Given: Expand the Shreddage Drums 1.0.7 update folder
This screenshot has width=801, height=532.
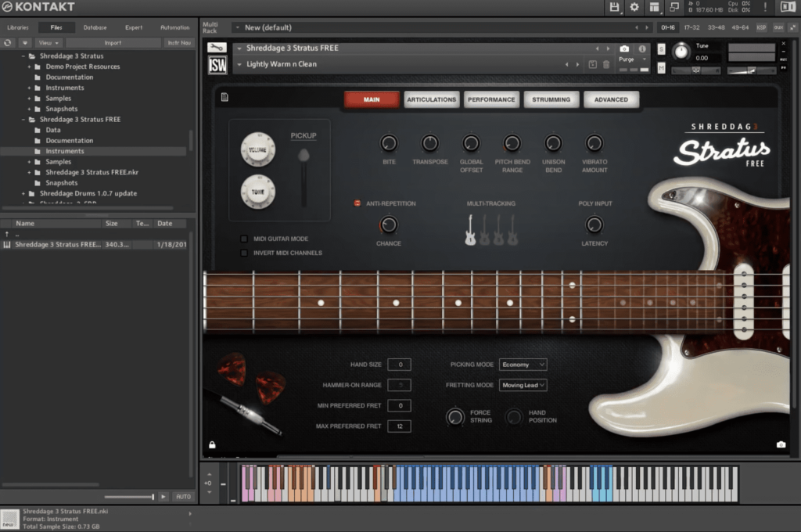Looking at the screenshot, I should click(x=23, y=194).
